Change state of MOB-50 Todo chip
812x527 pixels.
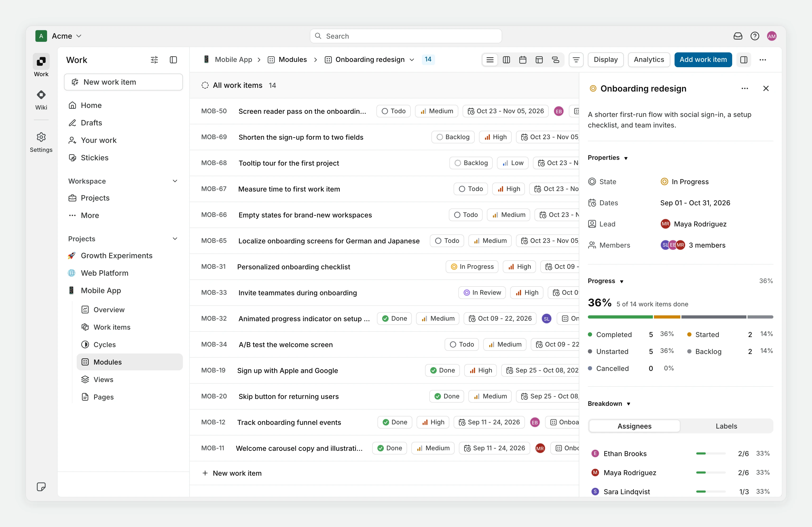[x=393, y=111]
